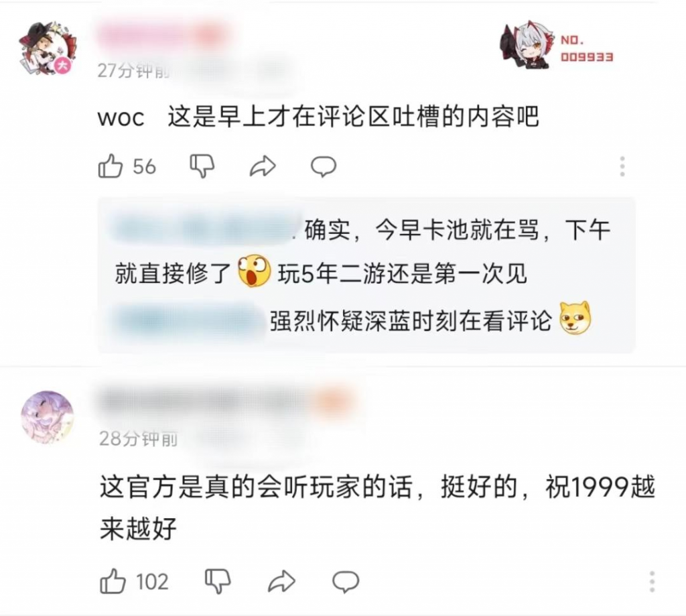Screen dimensions: 686x616
Task: Tap the 102 like count
Action: click(x=152, y=582)
